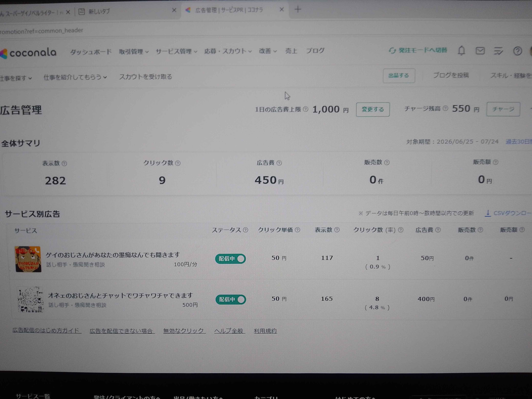Click the coconala logo
This screenshot has height=399, width=532.
coord(28,53)
